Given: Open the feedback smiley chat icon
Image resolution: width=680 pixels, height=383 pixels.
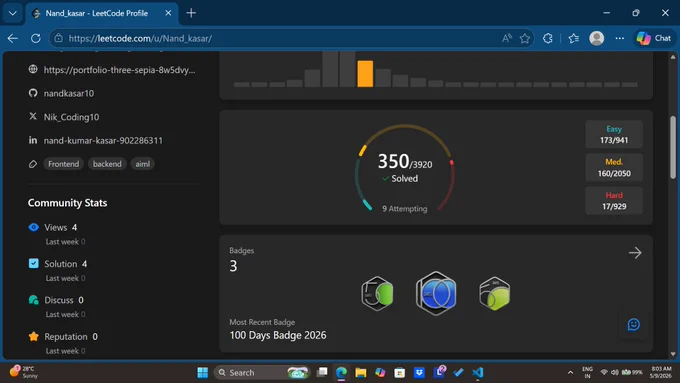Looking at the screenshot, I should pyautogui.click(x=634, y=324).
